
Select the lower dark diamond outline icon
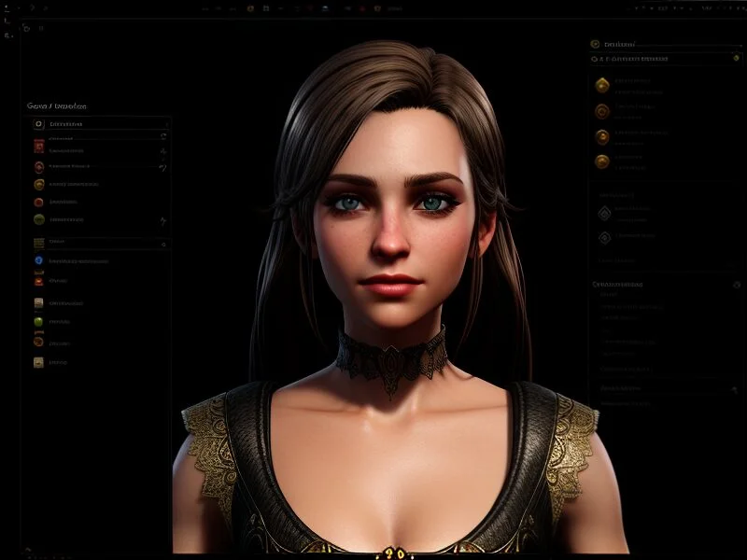tap(602, 237)
